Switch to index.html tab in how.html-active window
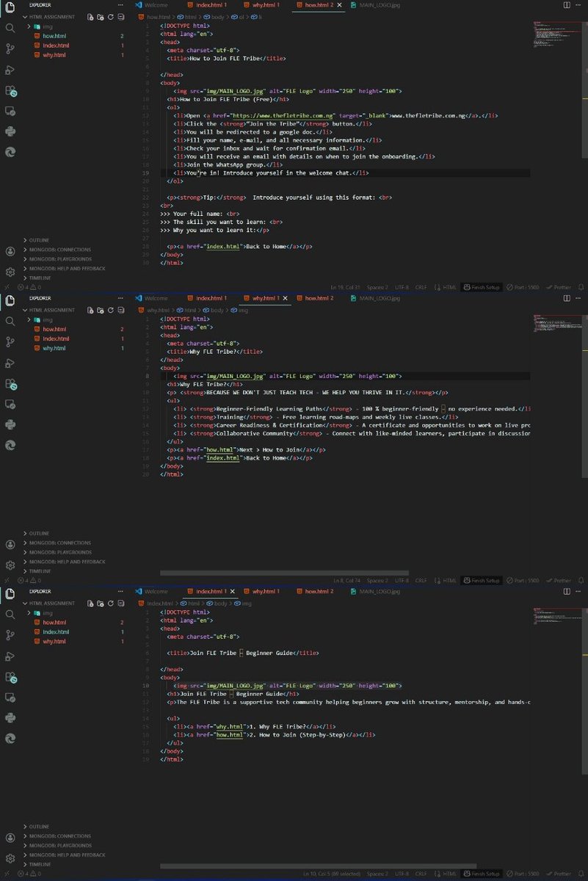The height and width of the screenshot is (881, 588). (x=206, y=4)
